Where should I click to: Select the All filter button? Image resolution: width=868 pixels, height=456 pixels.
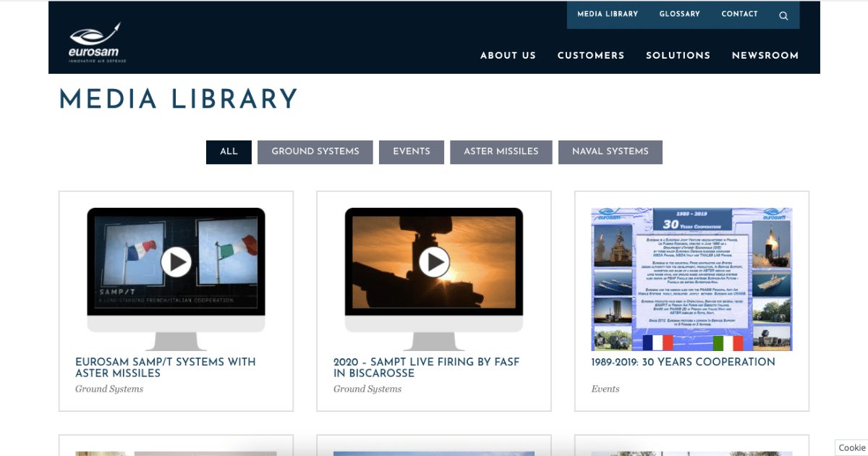(229, 152)
